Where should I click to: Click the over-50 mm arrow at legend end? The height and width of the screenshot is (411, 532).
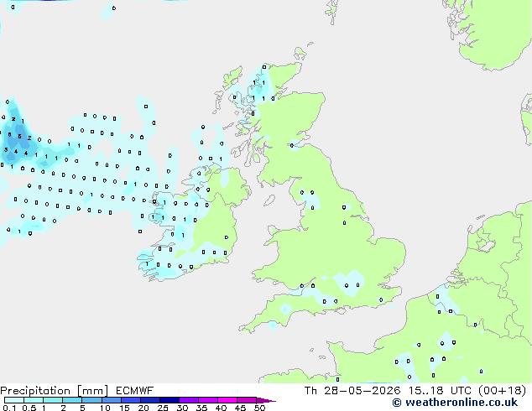[x=266, y=400]
